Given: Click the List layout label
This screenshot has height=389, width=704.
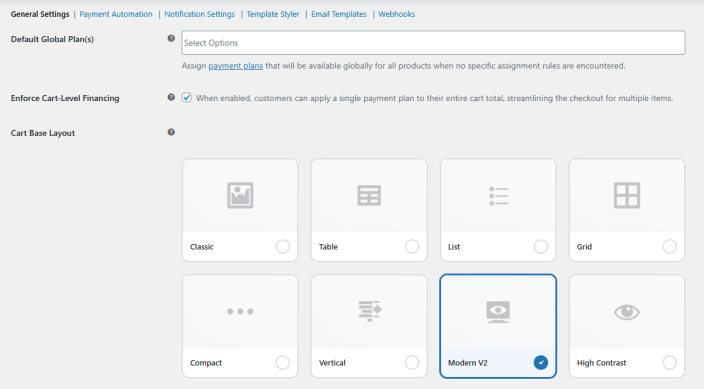Looking at the screenshot, I should pyautogui.click(x=454, y=247).
